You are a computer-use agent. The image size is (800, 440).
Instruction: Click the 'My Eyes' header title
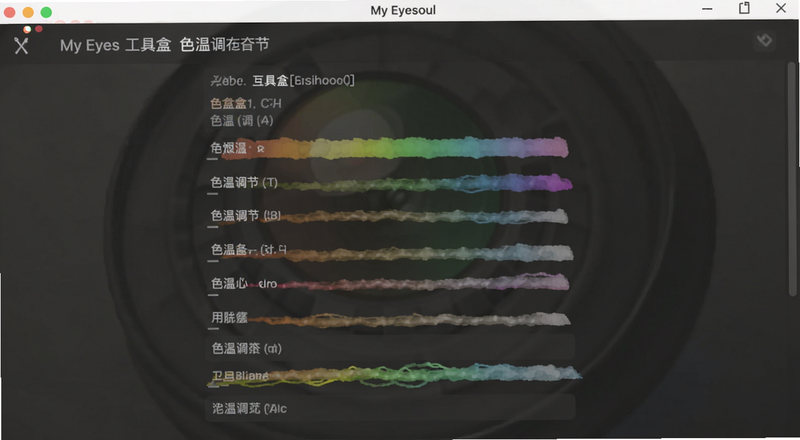tap(90, 45)
